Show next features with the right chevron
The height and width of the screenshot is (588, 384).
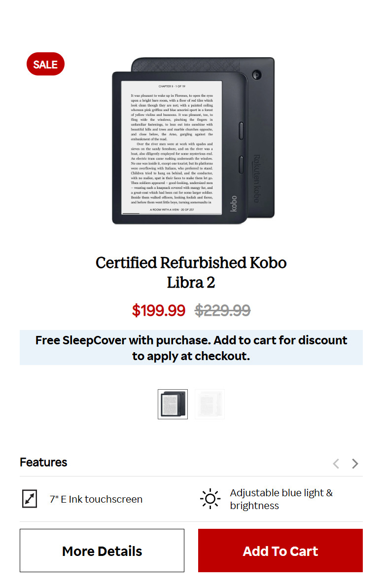click(355, 463)
